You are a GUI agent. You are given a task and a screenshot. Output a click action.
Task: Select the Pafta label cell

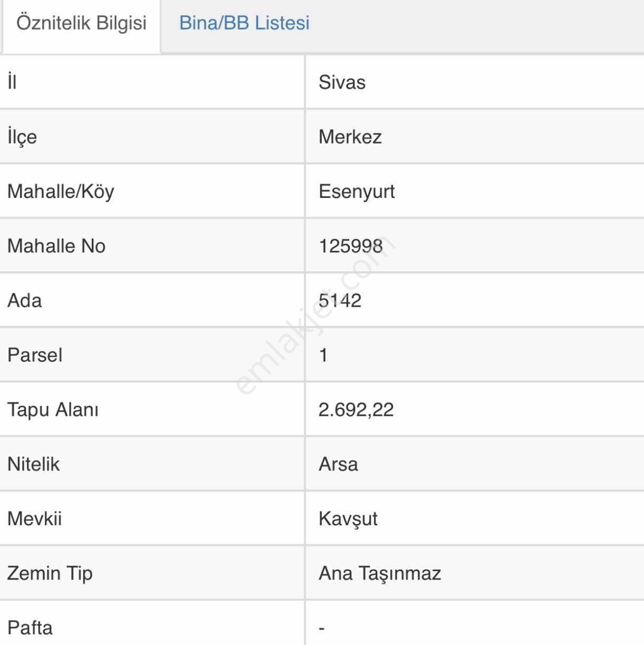152,623
